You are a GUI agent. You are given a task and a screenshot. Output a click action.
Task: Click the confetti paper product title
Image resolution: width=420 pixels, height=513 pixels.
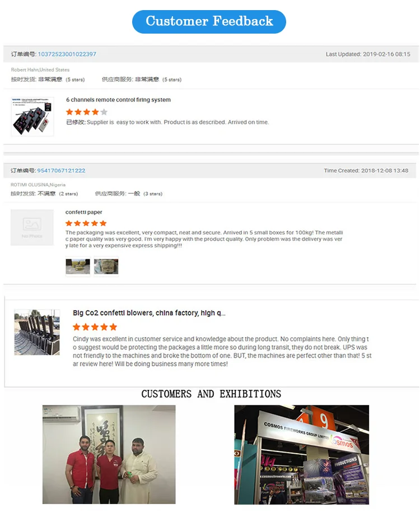click(84, 212)
